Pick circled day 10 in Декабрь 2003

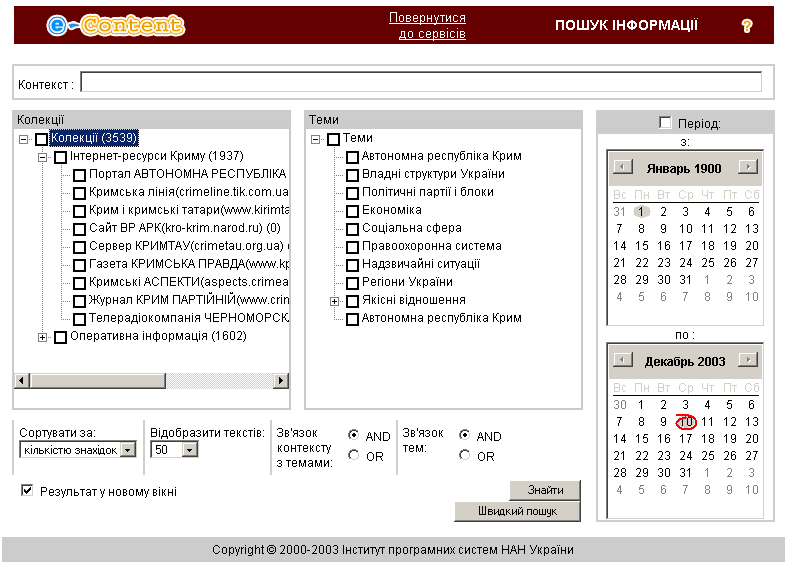pyautogui.click(x=686, y=422)
